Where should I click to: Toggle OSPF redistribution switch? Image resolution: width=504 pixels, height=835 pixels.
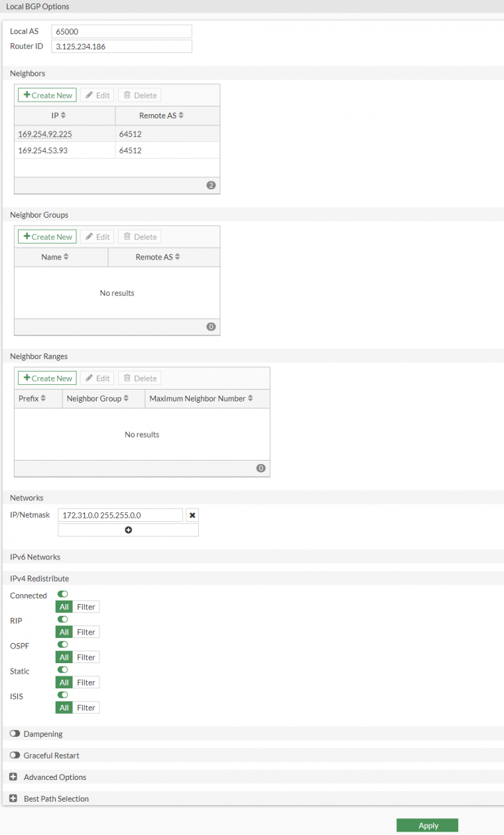[x=63, y=645]
